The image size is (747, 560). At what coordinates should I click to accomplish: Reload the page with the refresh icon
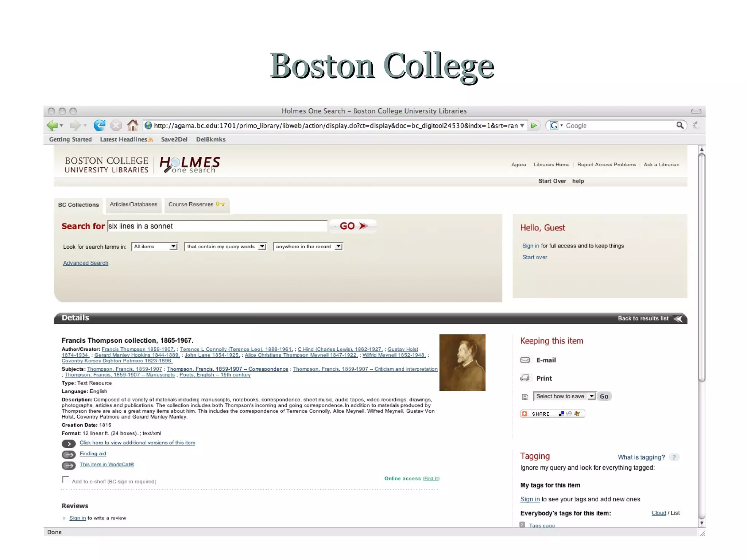coord(99,125)
